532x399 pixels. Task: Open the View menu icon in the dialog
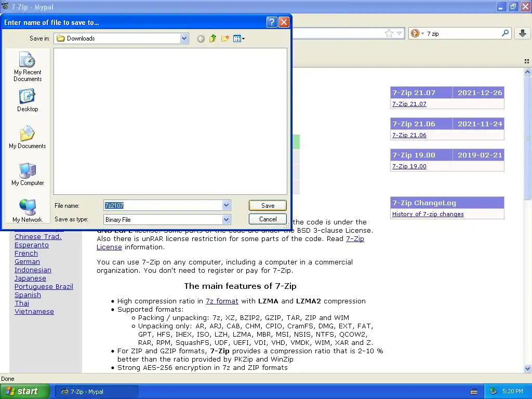pyautogui.click(x=239, y=38)
